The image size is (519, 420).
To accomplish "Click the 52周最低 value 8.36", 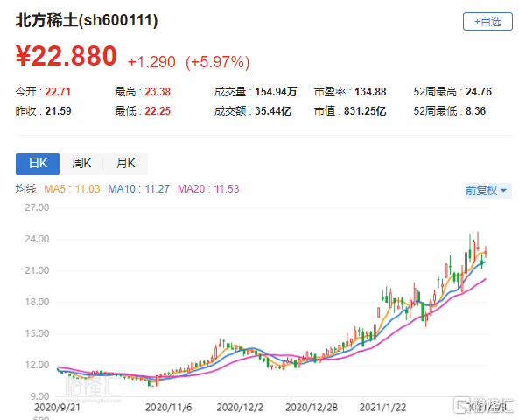I will click(x=475, y=111).
